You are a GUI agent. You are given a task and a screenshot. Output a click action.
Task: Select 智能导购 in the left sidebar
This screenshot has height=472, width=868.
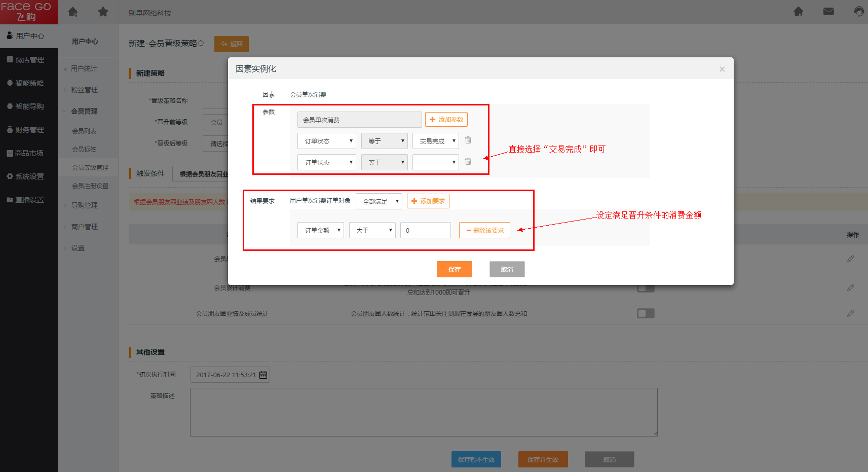point(29,106)
